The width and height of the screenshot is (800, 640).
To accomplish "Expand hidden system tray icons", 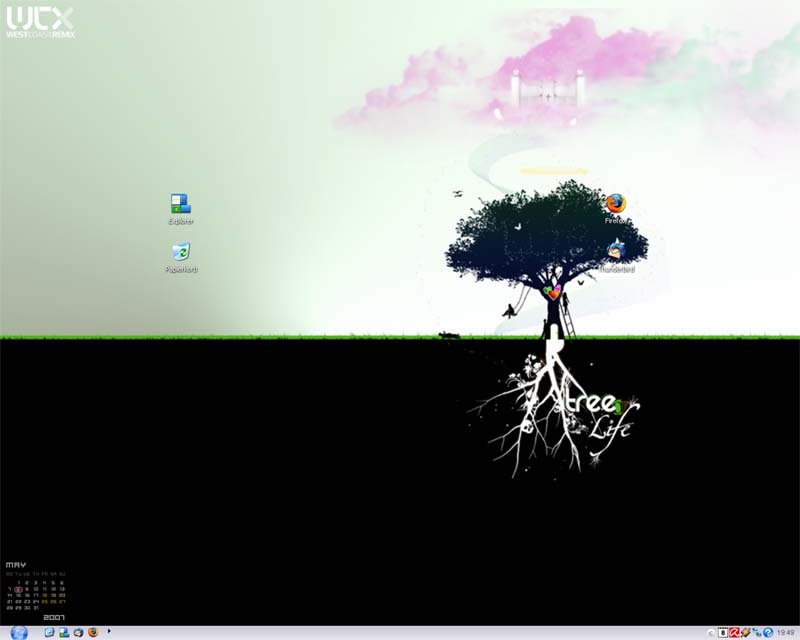I will 711,632.
